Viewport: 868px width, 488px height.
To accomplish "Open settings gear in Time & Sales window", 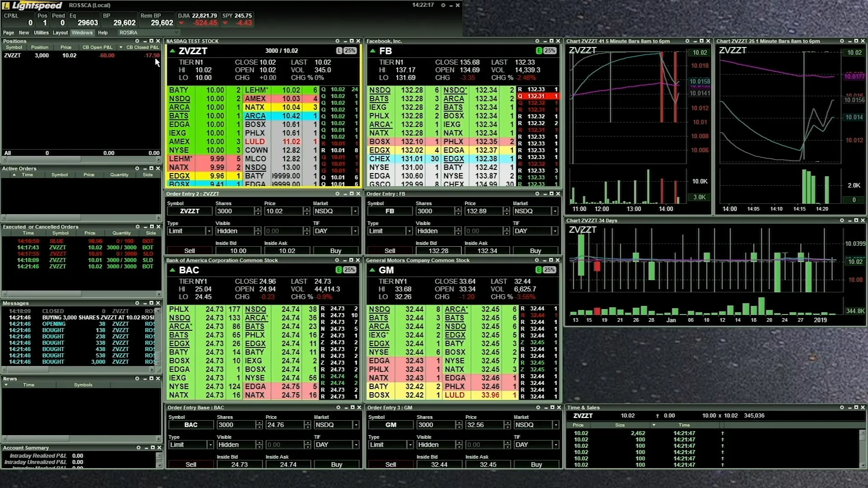I will (x=842, y=408).
